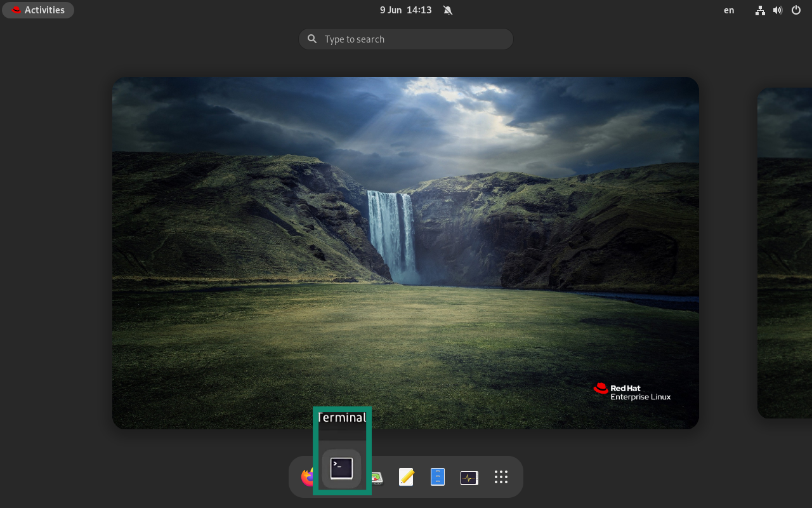Open the power menu icon
This screenshot has width=812, height=508.
(796, 10)
